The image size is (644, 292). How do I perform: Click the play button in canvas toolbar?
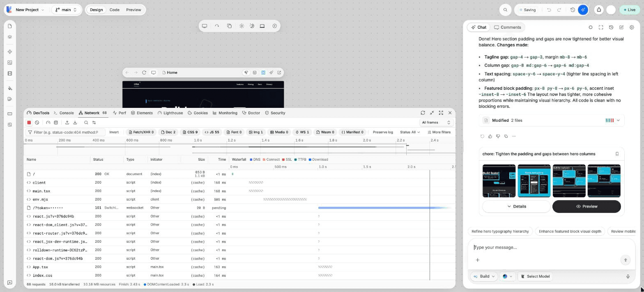pyautogui.click(x=275, y=26)
